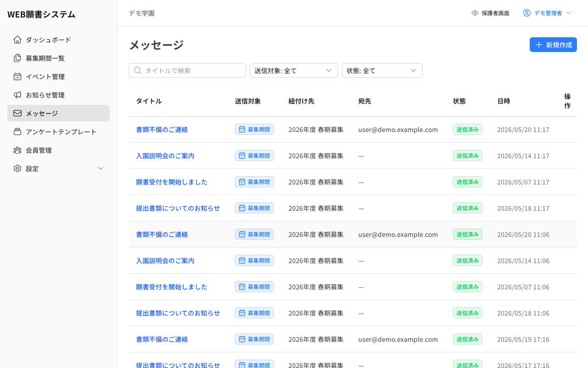Click the お知らせ管理 megaphone icon
Viewport: 588px width, 368px height.
17,95
